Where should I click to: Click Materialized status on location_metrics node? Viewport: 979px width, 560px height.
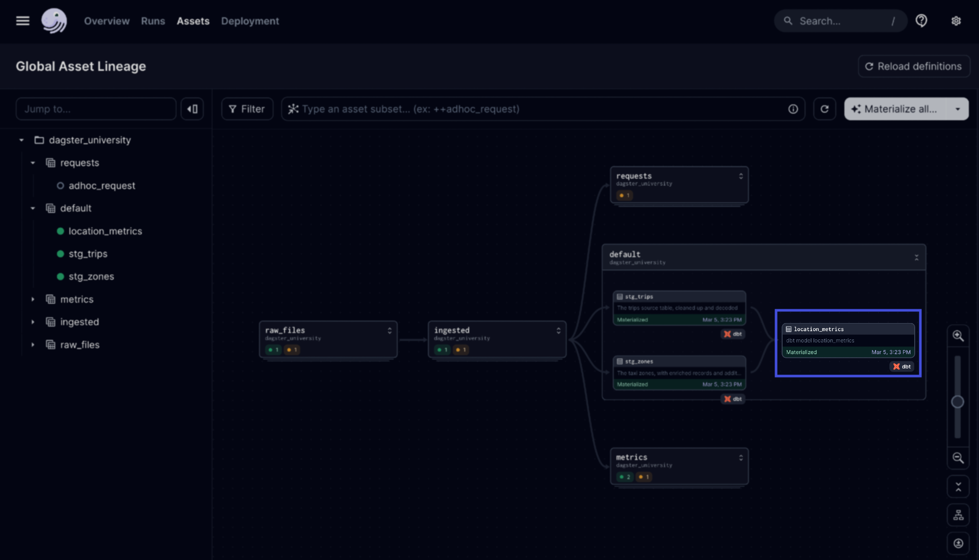[x=802, y=352]
